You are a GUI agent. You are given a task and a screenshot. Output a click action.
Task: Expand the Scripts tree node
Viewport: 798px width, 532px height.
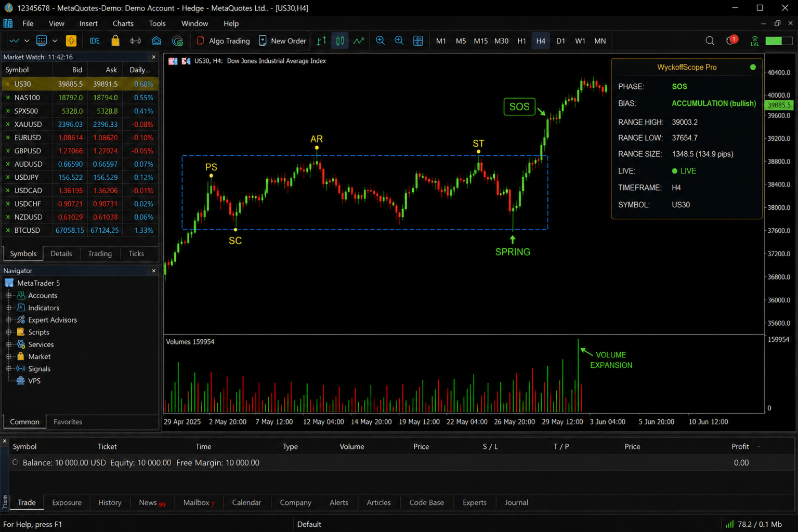[9, 332]
